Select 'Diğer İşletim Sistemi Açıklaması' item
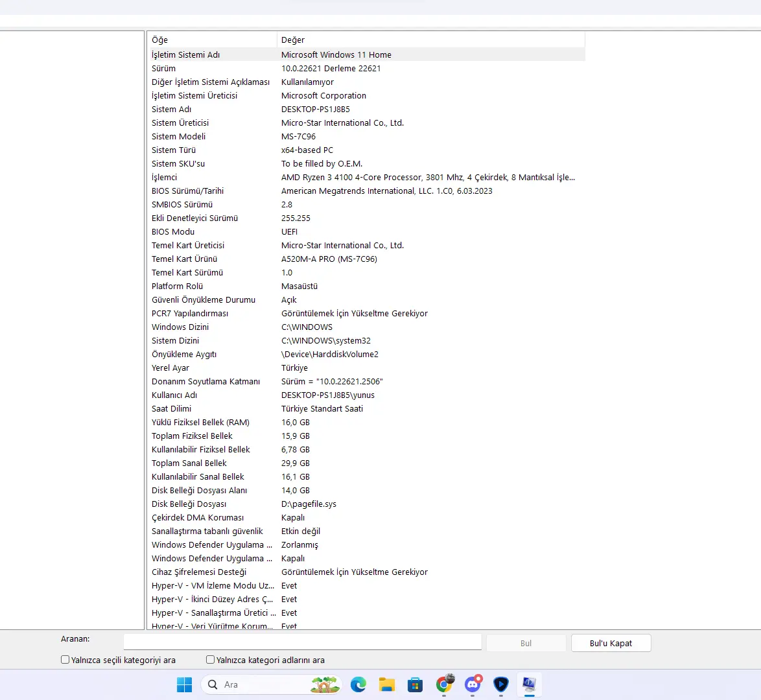761x700 pixels. [x=211, y=82]
